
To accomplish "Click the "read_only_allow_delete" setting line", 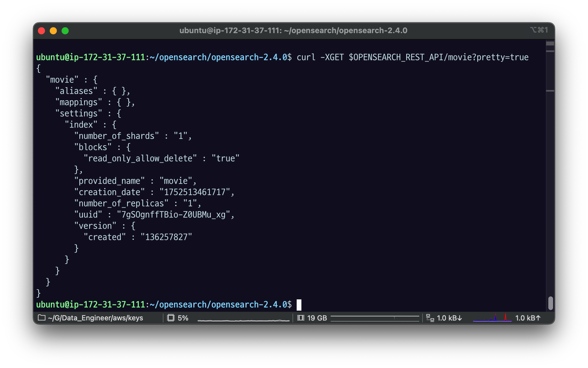I will click(x=161, y=159).
